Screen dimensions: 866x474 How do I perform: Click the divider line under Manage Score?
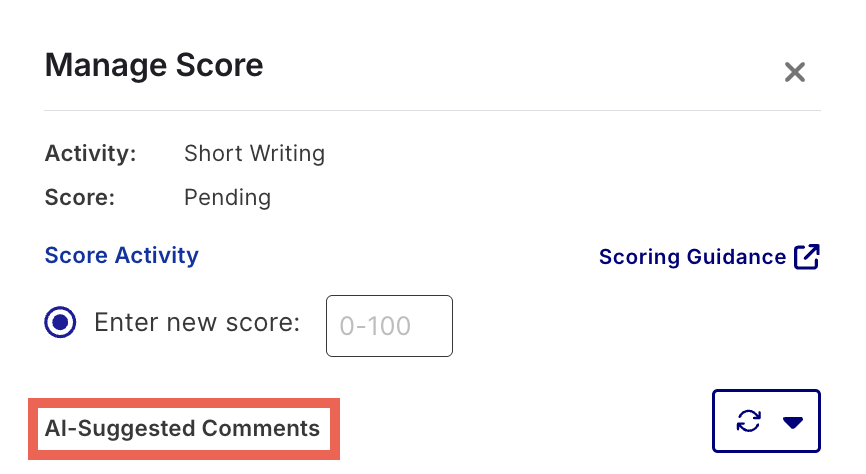pyautogui.click(x=432, y=110)
